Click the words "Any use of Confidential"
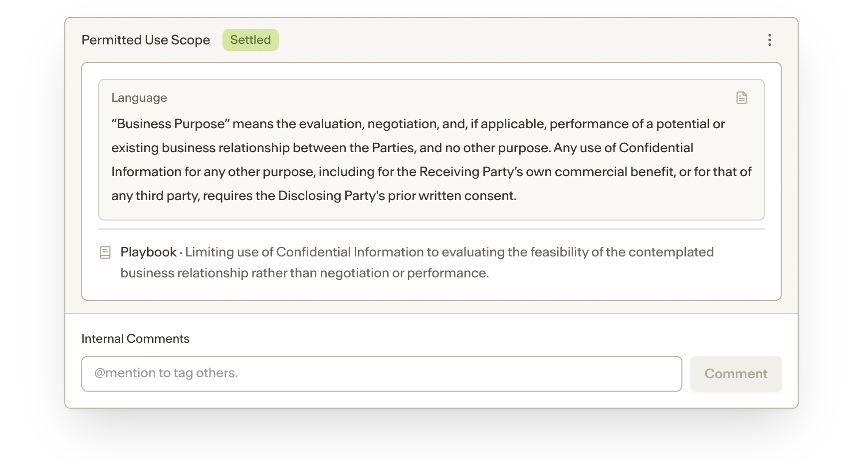 click(624, 148)
